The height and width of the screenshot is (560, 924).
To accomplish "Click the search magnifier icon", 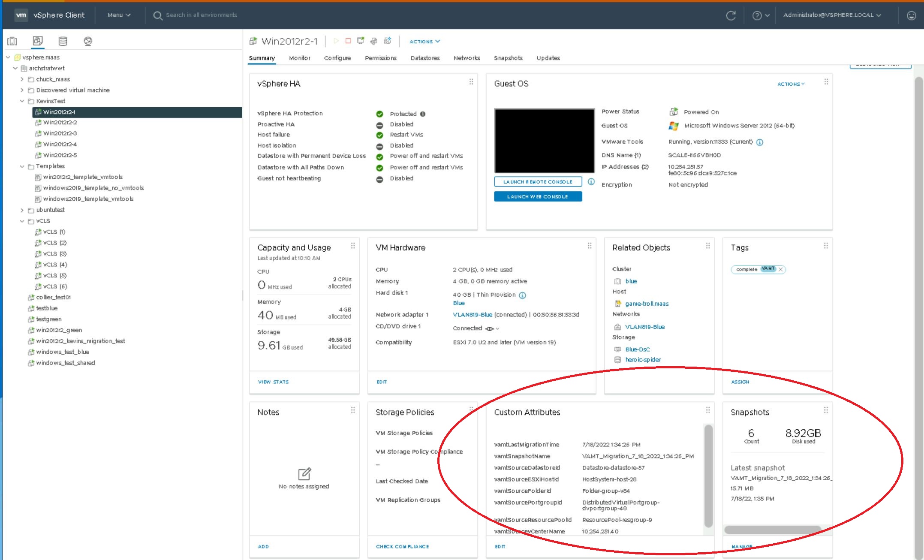I will pos(158,15).
